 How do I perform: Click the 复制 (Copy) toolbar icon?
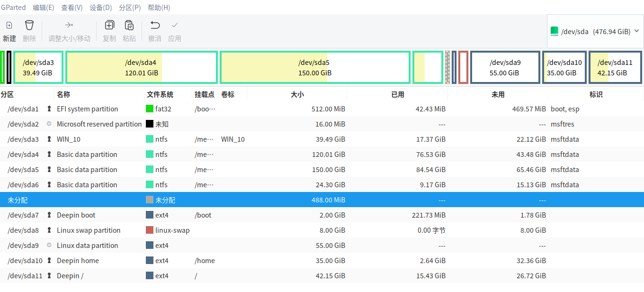click(109, 28)
